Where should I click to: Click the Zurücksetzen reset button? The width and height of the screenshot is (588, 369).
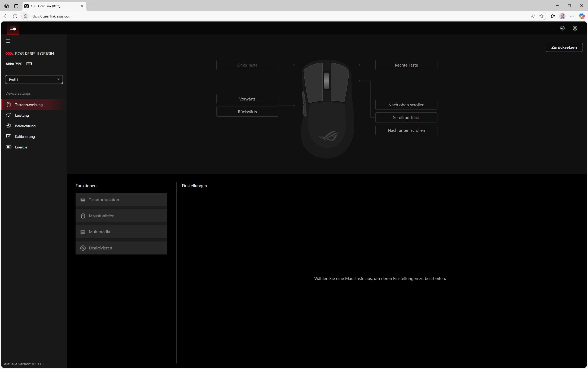pos(564,47)
